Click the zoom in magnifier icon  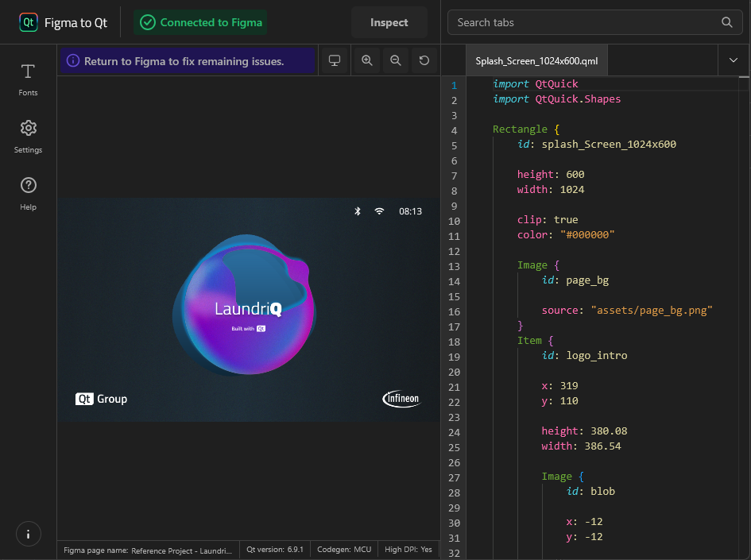pos(366,60)
